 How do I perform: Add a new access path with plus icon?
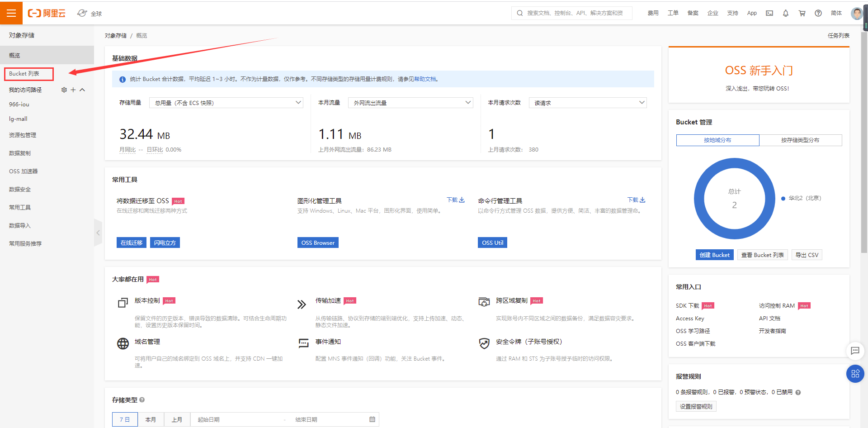[x=73, y=90]
